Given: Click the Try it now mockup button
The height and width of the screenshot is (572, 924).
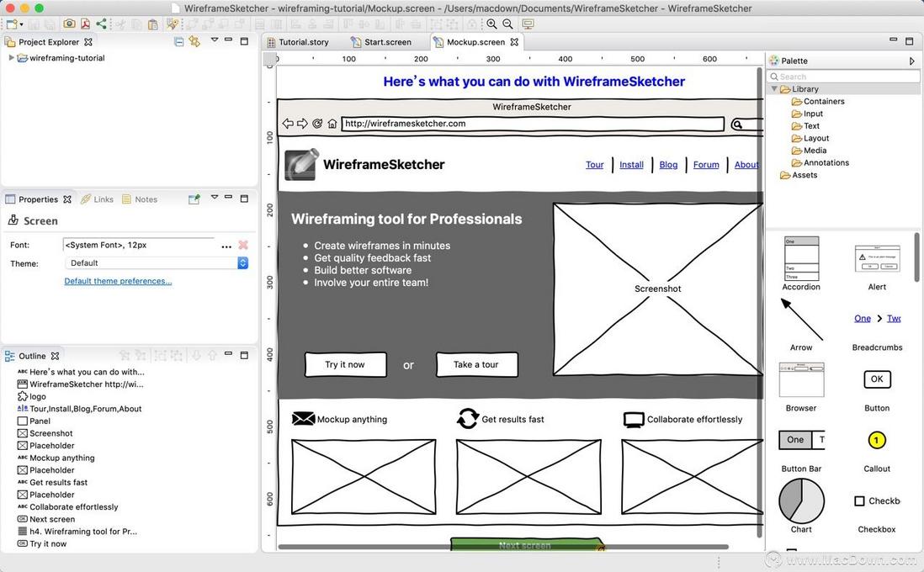Looking at the screenshot, I should [x=345, y=364].
